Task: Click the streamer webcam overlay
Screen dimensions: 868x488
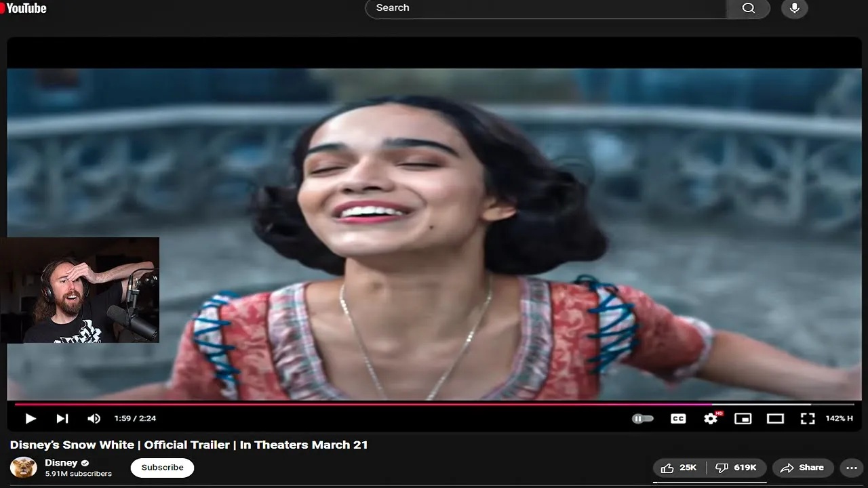Action: tap(80, 290)
